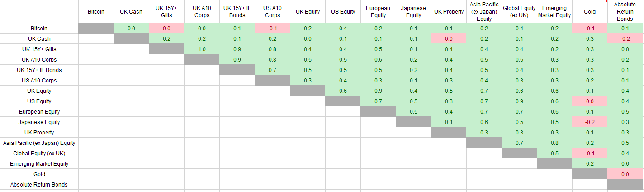The image size is (644, 192).
Task: Click the pink 0.0 cell under UK Property column
Action: 449,38
